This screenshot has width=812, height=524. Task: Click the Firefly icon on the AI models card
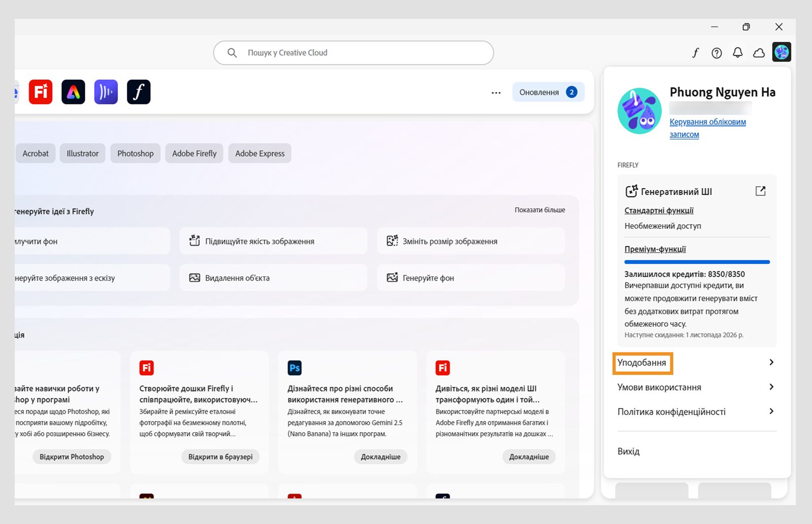click(443, 368)
